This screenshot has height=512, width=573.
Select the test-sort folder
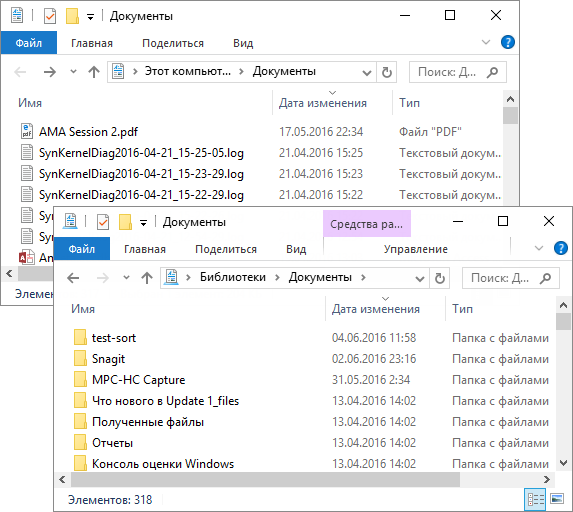coord(113,338)
